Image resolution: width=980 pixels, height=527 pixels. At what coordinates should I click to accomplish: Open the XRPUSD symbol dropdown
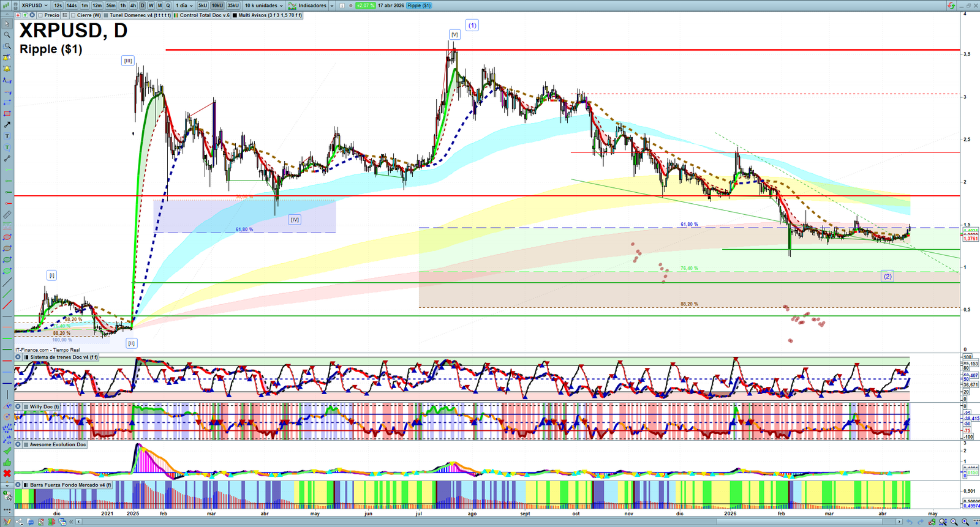(34, 6)
